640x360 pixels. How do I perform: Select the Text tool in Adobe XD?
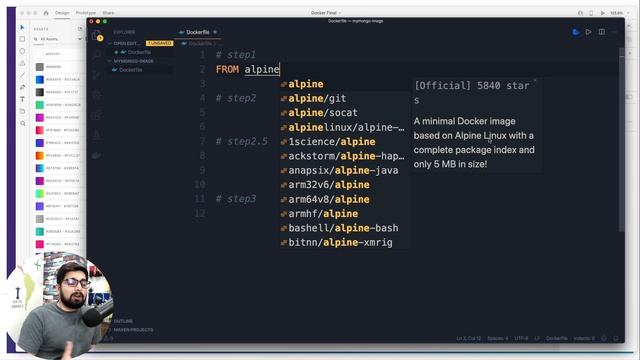[x=22, y=99]
